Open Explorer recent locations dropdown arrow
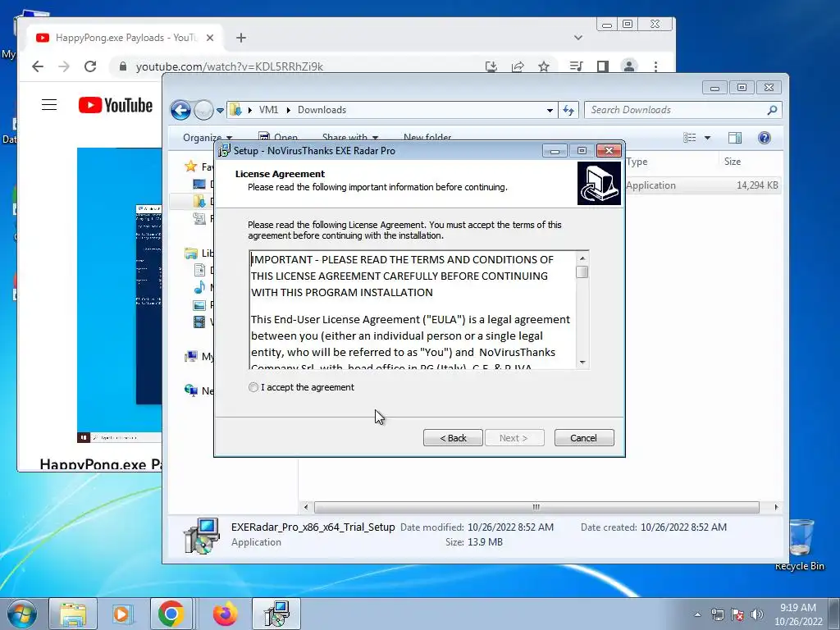The width and height of the screenshot is (840, 630). (x=220, y=111)
